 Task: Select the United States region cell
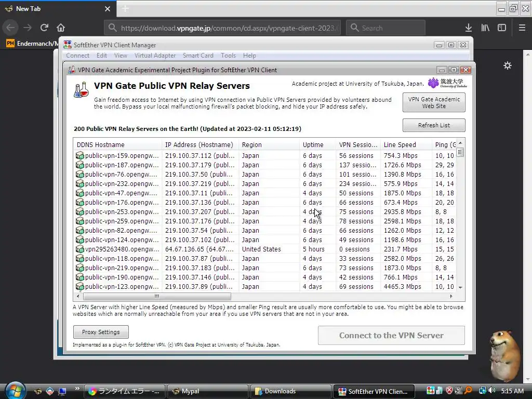[x=261, y=249]
